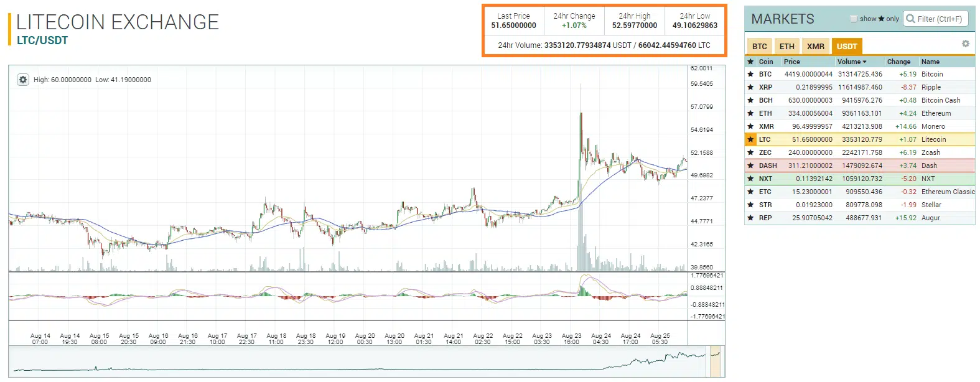The image size is (980, 382).
Task: Click the tall price spike candle on chart
Action: tap(581, 137)
